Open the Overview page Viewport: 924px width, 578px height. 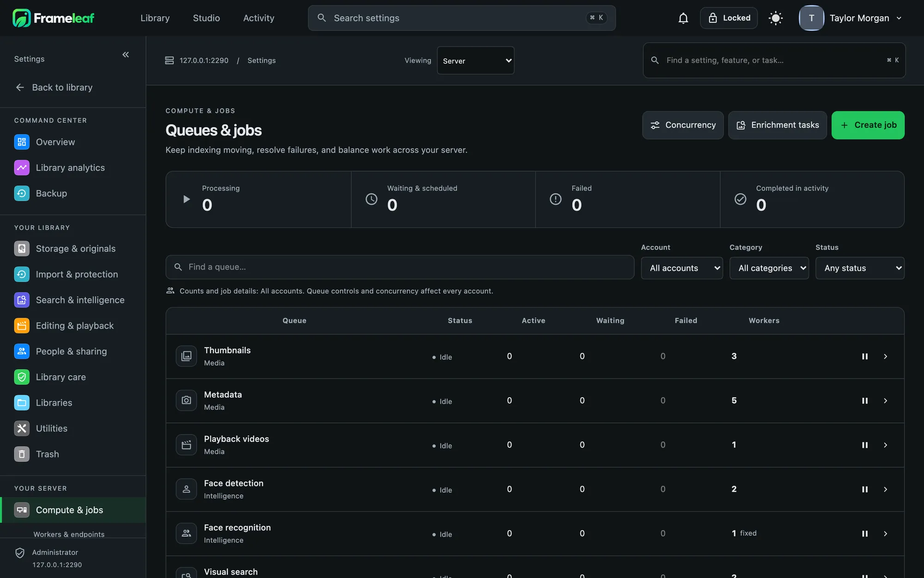tap(73, 142)
